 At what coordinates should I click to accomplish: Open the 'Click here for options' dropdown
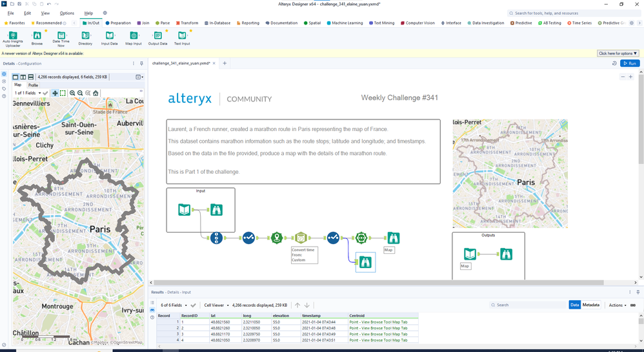618,54
